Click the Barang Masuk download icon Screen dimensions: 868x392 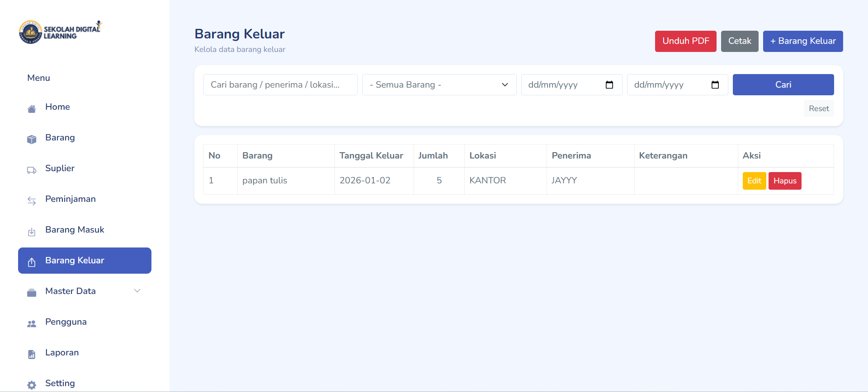click(32, 232)
